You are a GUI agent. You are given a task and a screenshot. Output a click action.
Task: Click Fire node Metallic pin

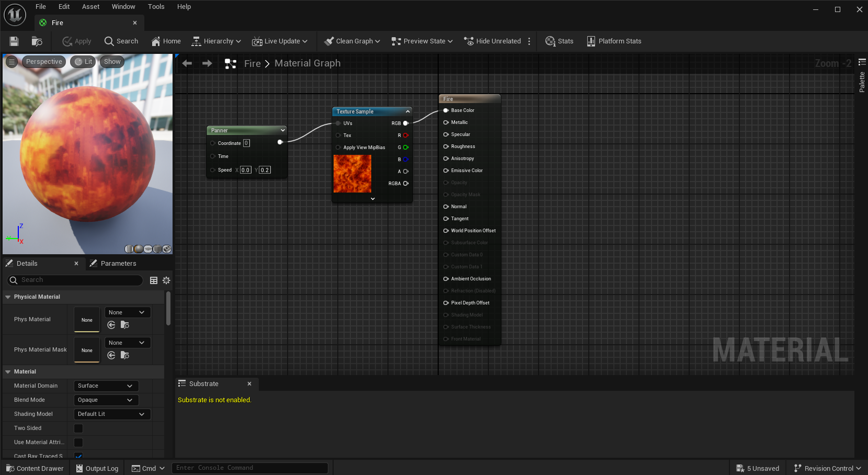[x=446, y=122]
